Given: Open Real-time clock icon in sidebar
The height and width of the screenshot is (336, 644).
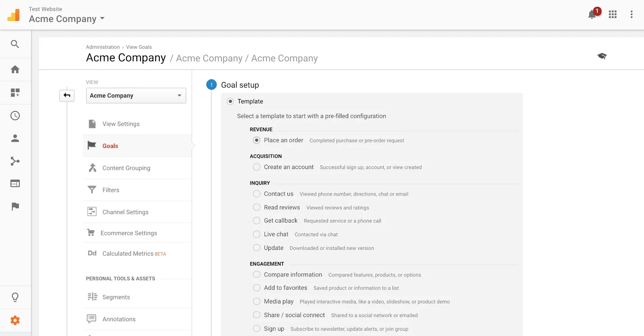Looking at the screenshot, I should pos(15,116).
